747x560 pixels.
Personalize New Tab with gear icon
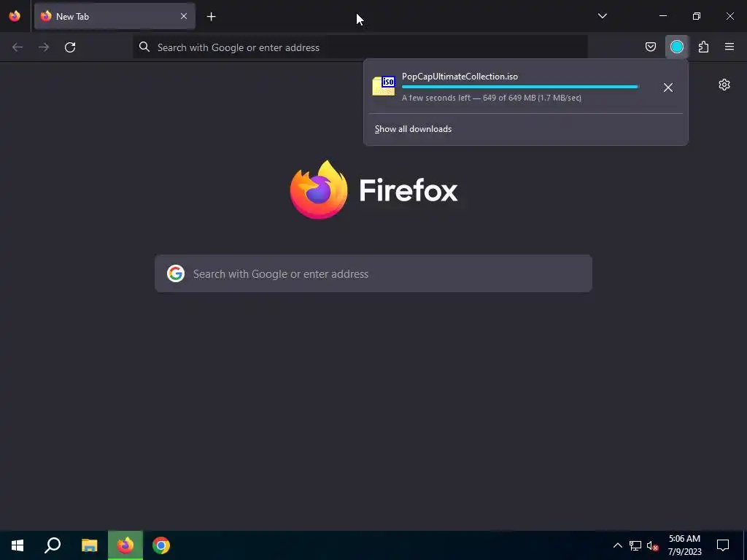point(724,85)
